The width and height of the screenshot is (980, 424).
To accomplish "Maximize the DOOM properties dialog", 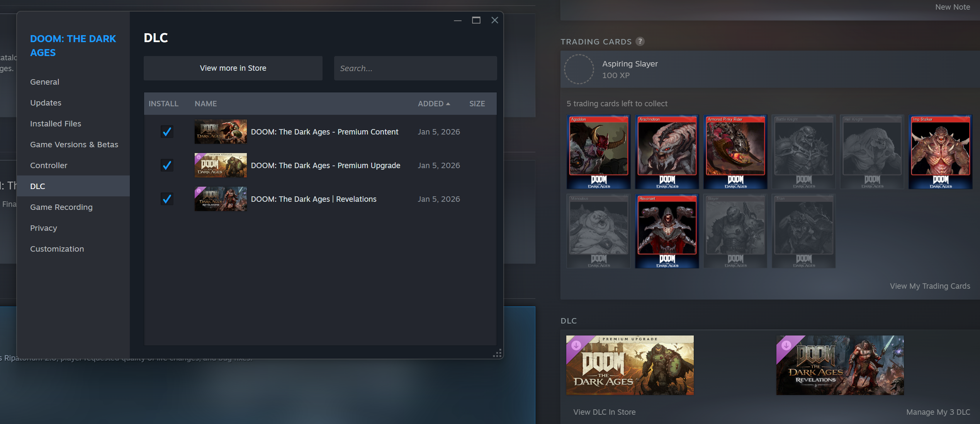I will (476, 20).
